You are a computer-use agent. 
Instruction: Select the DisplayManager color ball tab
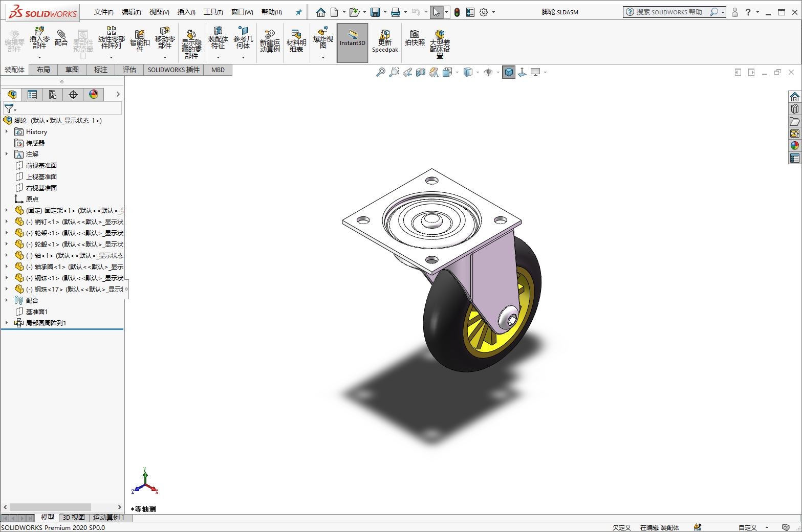(x=94, y=95)
